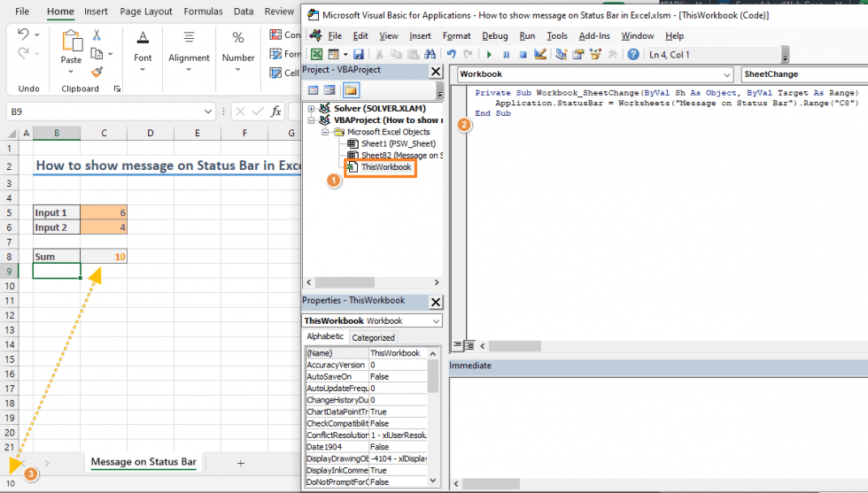Click Excel Redo icon in ribbon
Screen dimensions: 868x493
[23, 53]
